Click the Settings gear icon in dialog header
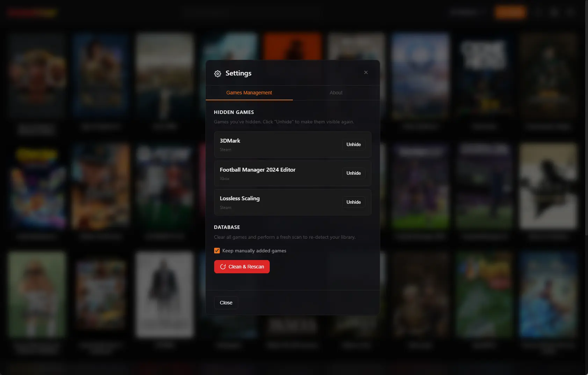The width and height of the screenshot is (588, 375). coord(218,73)
